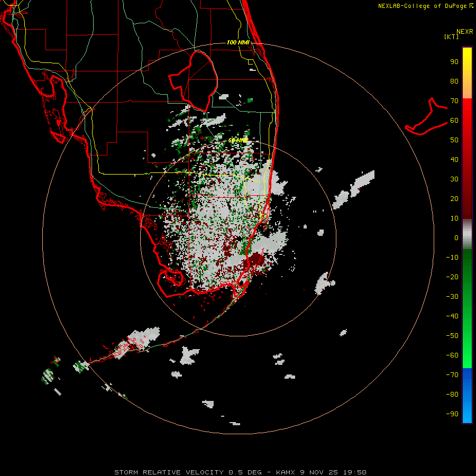This screenshot has height=476, width=476.
Task: Click the 60 value on velocity scale
Action: click(454, 121)
